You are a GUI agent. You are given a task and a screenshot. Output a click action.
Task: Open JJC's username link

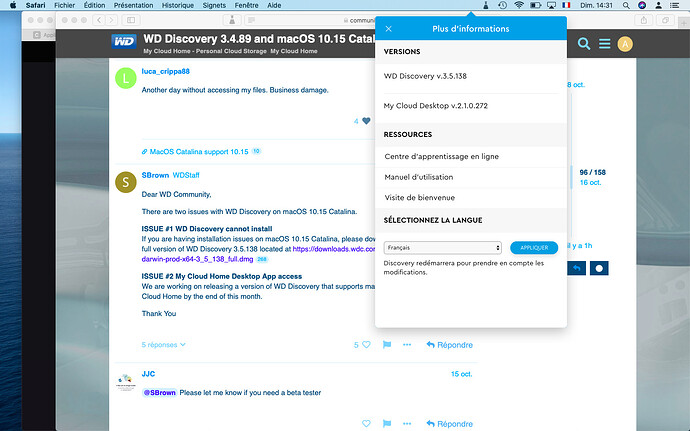(148, 374)
